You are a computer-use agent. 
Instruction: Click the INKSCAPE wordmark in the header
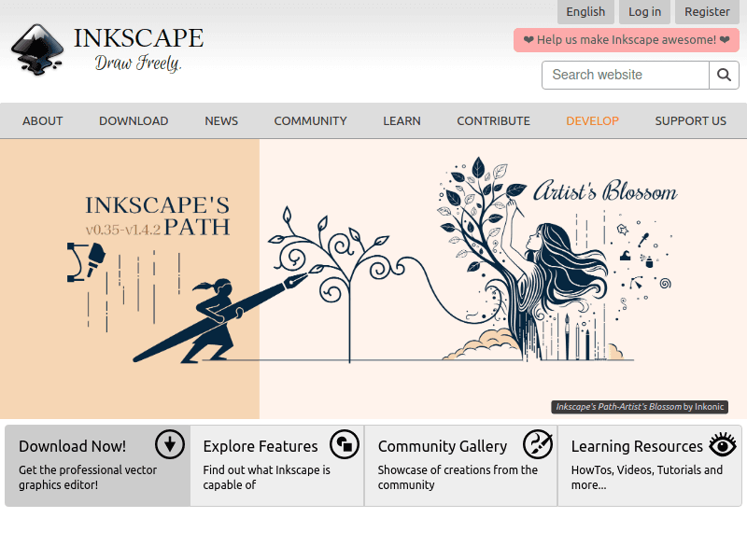tap(137, 37)
